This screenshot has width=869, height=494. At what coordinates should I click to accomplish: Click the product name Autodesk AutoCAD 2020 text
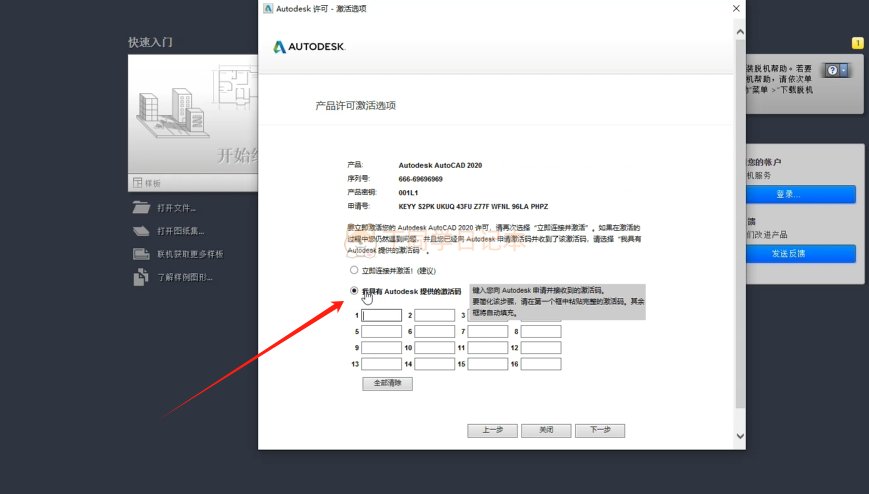point(440,165)
